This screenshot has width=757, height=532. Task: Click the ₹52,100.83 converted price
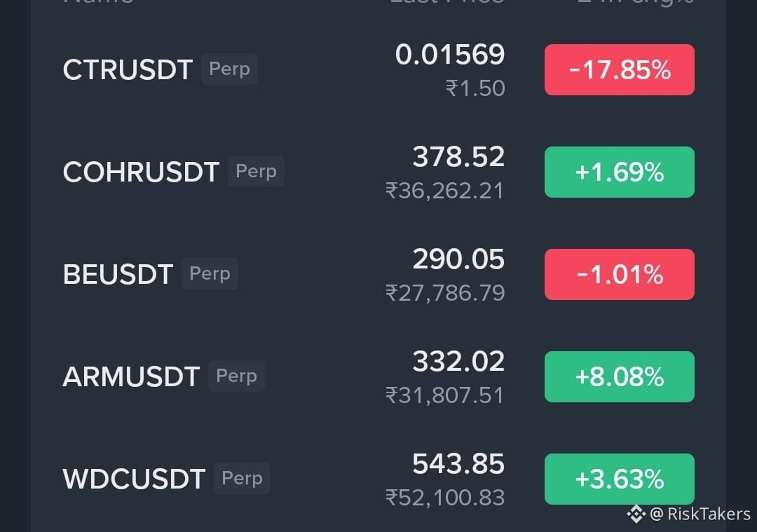click(x=445, y=498)
